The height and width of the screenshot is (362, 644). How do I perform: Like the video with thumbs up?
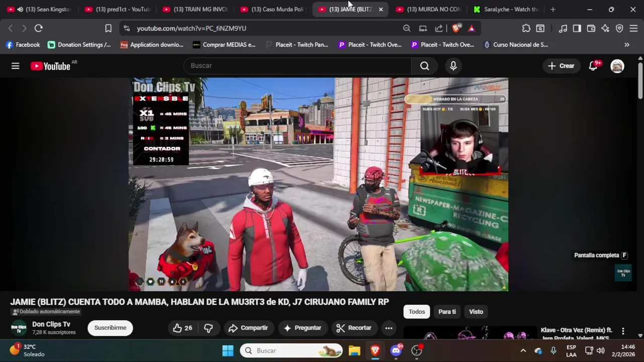pos(182,328)
